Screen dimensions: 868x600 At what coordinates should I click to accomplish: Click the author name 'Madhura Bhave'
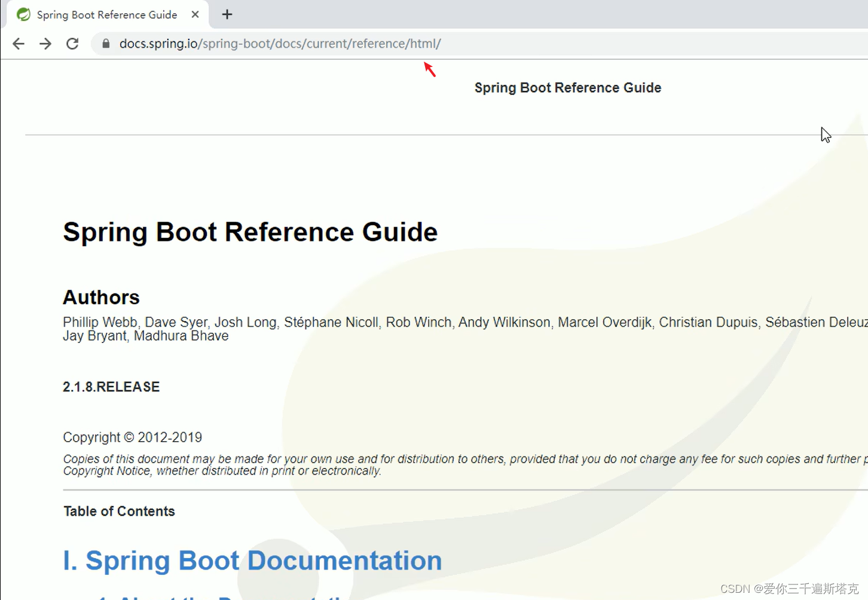181,336
